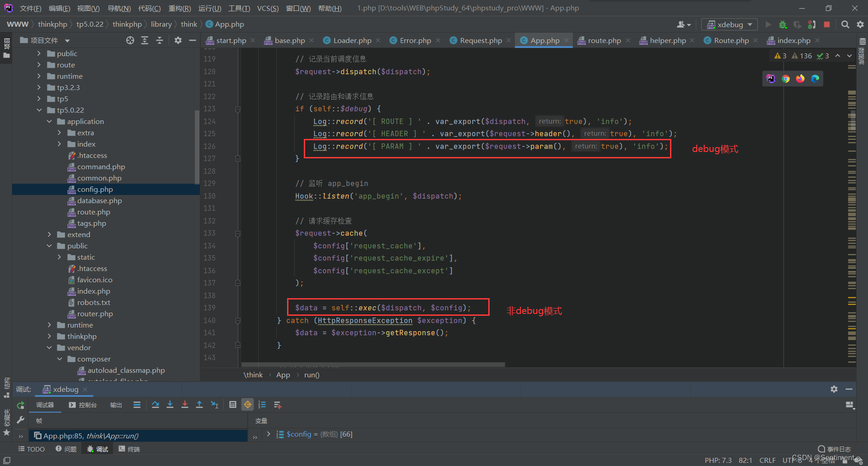Open file in Edge browser icon
Screen dimensions: 868x466
815,79
